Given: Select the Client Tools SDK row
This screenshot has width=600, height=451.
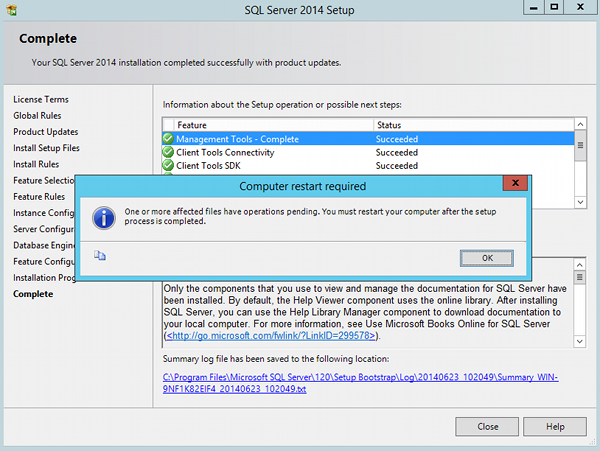Looking at the screenshot, I should pyautogui.click(x=368, y=166).
